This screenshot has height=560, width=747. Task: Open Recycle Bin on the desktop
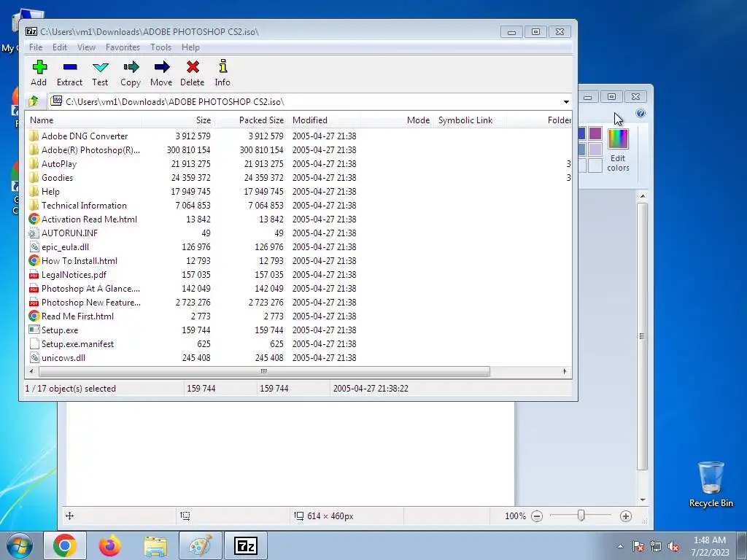pyautogui.click(x=711, y=484)
